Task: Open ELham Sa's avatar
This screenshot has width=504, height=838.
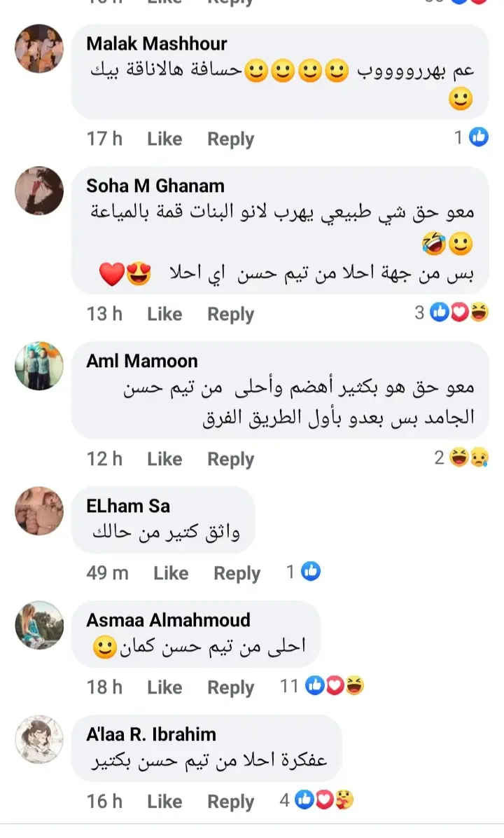Action: [x=39, y=511]
